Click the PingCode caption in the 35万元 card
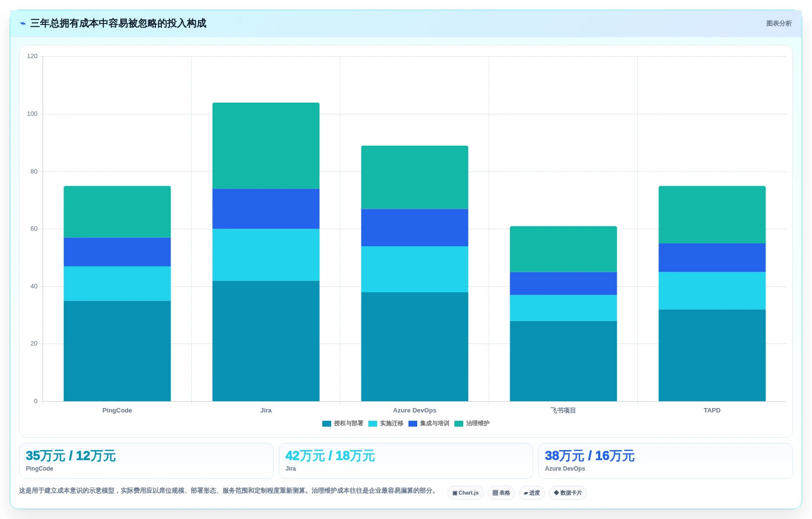The width and height of the screenshot is (812, 519). coord(40,469)
